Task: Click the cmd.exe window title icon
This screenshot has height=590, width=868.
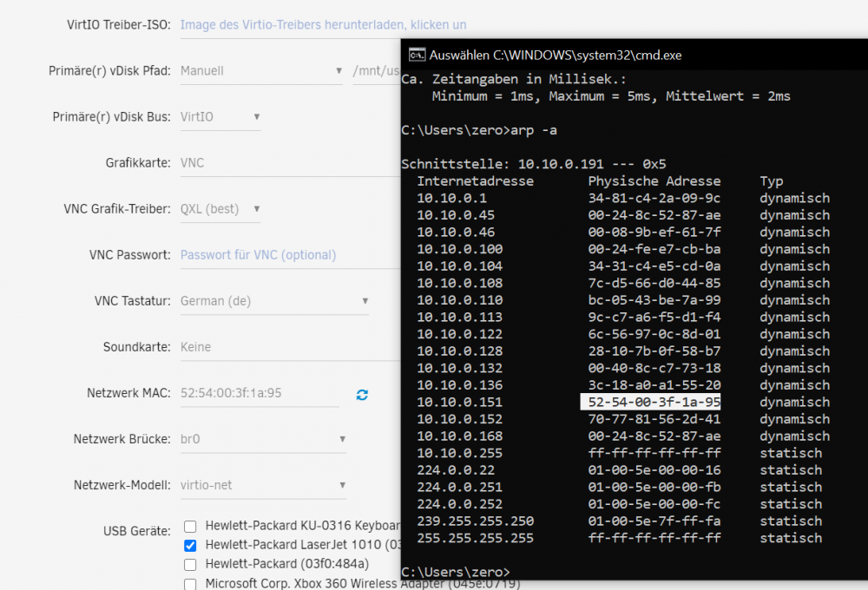Action: tap(417, 55)
